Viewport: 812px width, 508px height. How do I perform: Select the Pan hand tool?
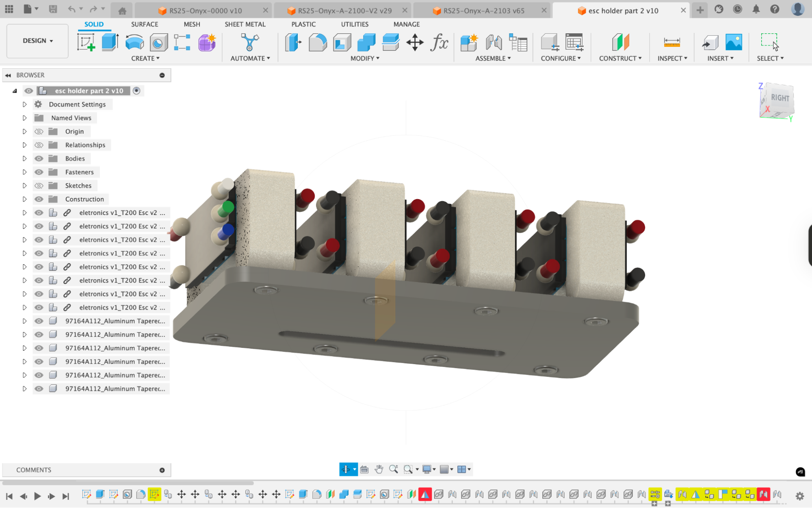(379, 469)
